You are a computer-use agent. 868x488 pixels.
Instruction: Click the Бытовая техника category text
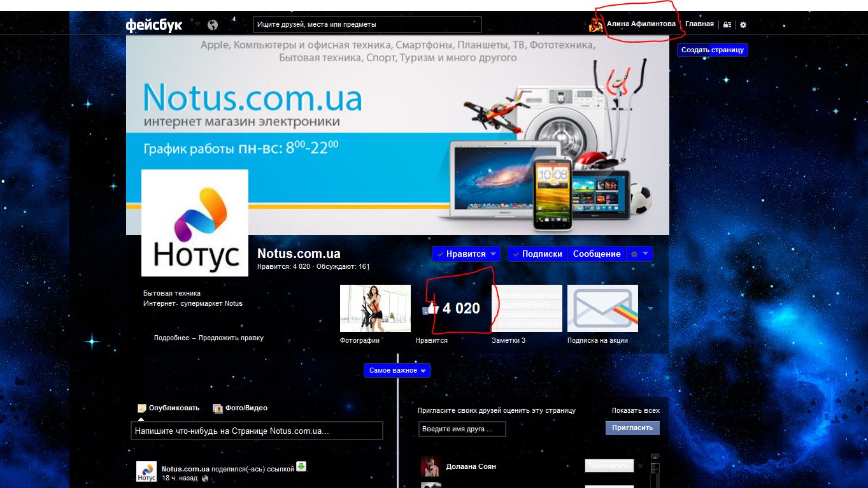click(x=172, y=294)
